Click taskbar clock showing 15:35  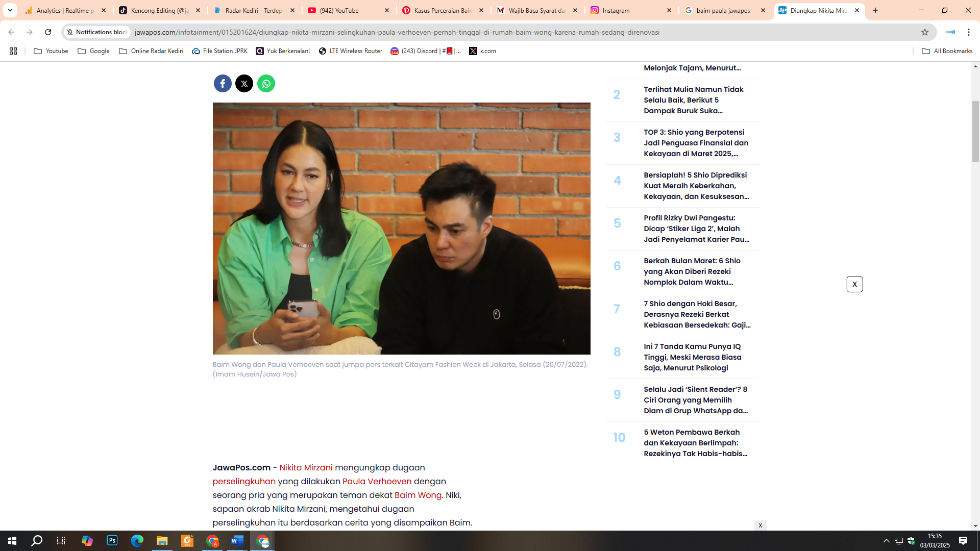(x=935, y=541)
